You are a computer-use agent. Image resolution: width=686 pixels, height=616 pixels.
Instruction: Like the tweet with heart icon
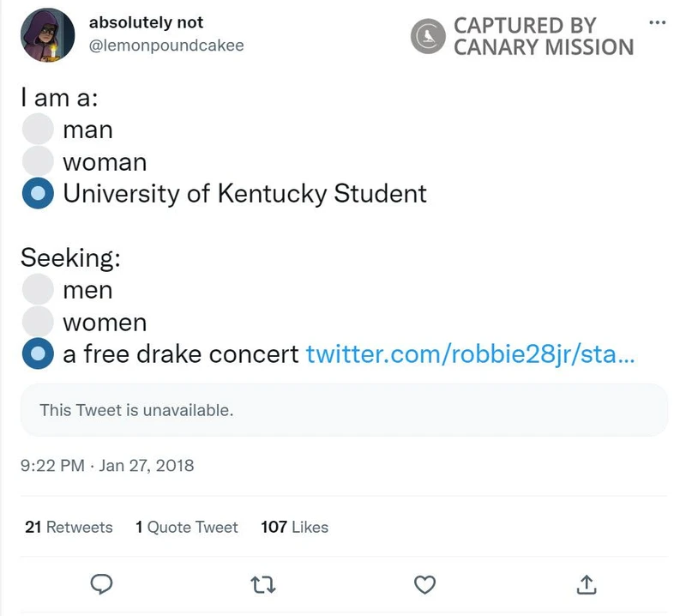(x=424, y=584)
